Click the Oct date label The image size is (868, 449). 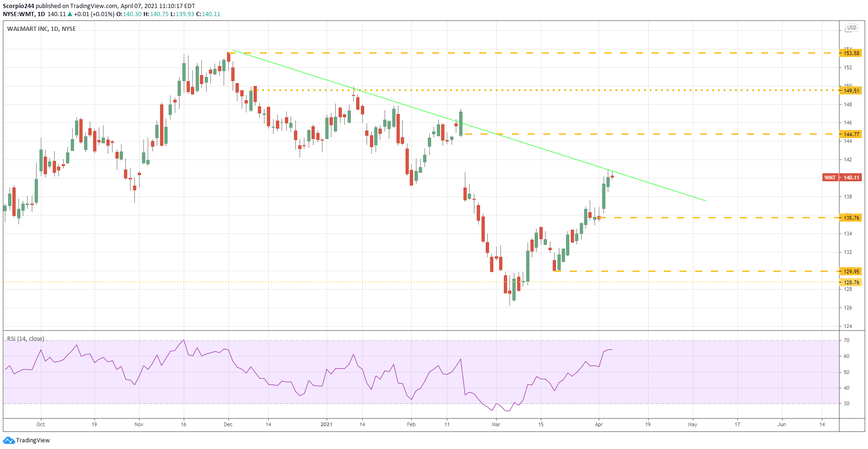(40, 424)
